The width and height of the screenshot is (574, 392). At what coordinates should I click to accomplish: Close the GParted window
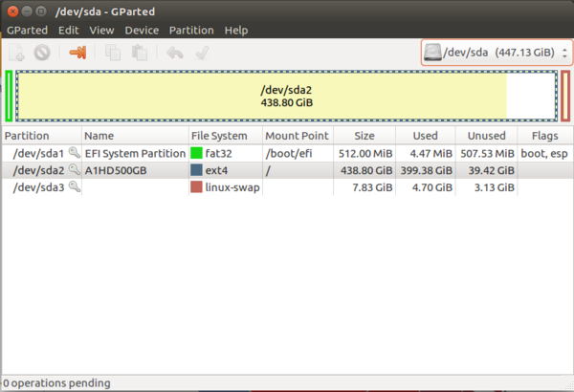tap(12, 11)
